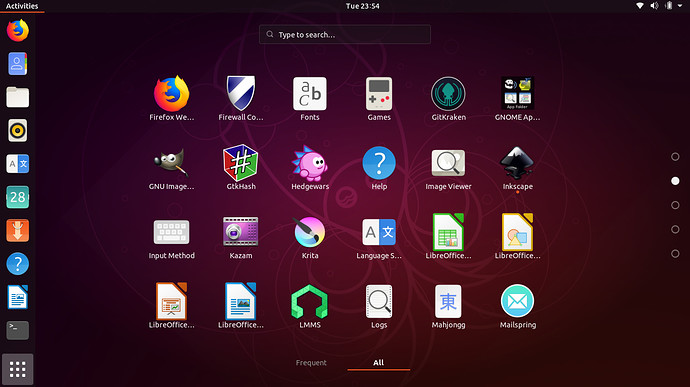Launch the Games app

(x=379, y=94)
